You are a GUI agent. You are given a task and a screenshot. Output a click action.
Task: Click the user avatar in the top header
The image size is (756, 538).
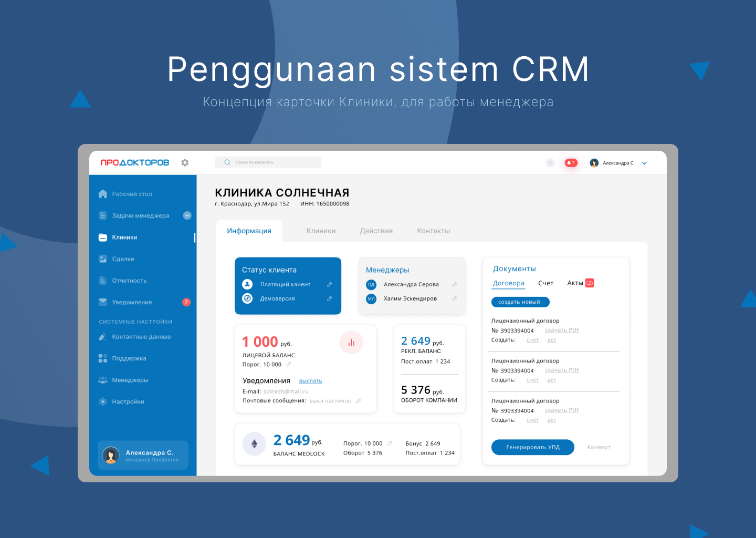[x=594, y=163]
